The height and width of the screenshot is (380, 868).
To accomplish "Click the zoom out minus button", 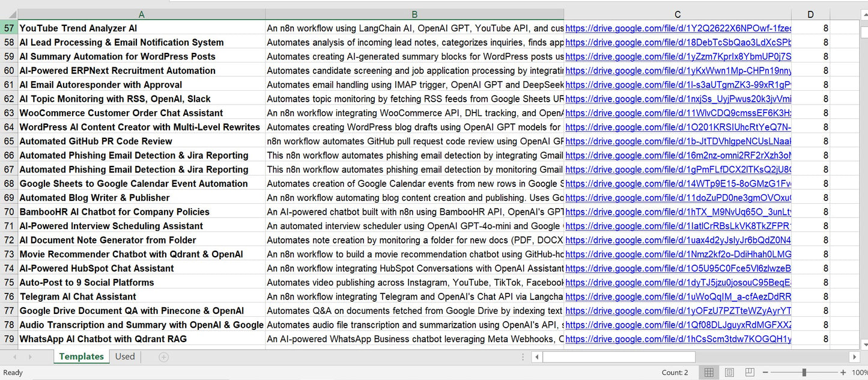I will [765, 373].
